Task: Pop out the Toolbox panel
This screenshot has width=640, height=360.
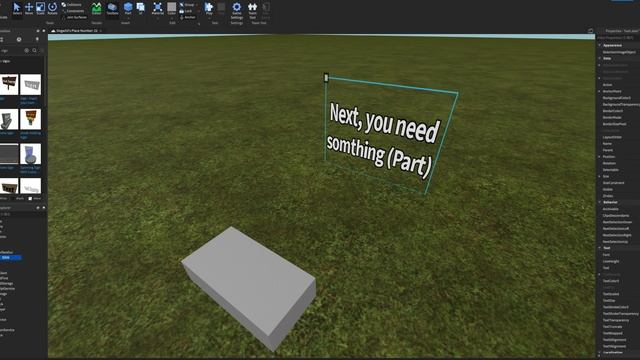Action: [38, 31]
